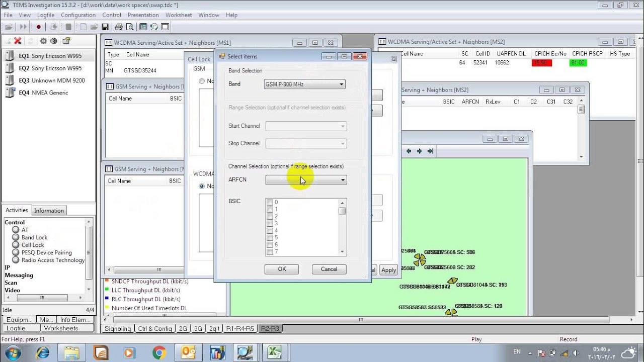Click the blank window icon at toolbar end
This screenshot has height=362, width=644.
pyautogui.click(x=165, y=27)
